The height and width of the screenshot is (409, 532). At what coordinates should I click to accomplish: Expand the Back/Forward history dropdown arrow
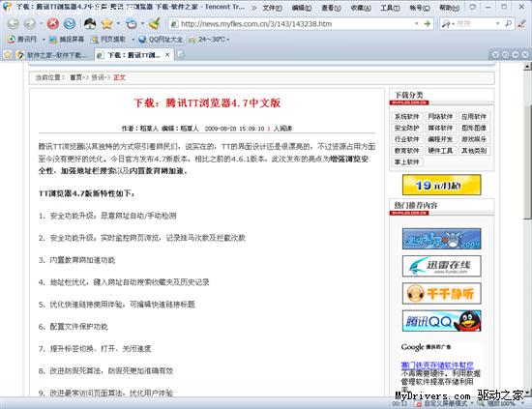[41, 23]
